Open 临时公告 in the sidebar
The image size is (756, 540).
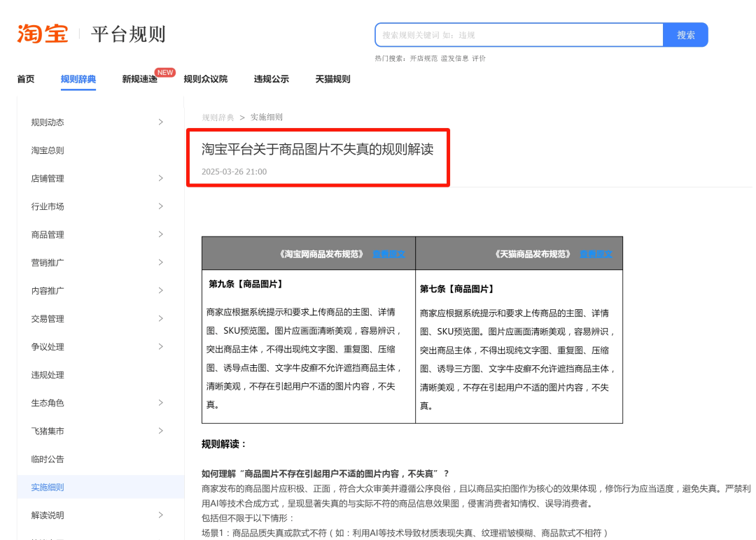point(48,459)
